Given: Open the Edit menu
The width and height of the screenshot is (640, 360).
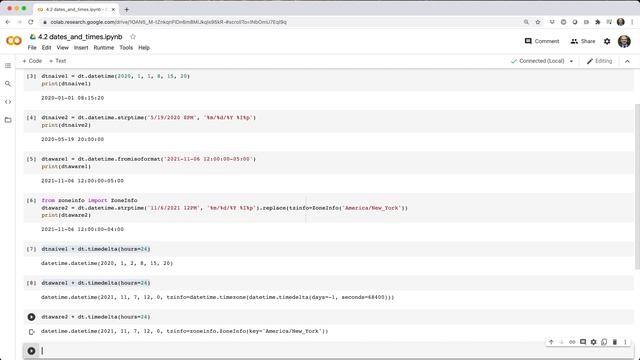Looking at the screenshot, I should [47, 48].
